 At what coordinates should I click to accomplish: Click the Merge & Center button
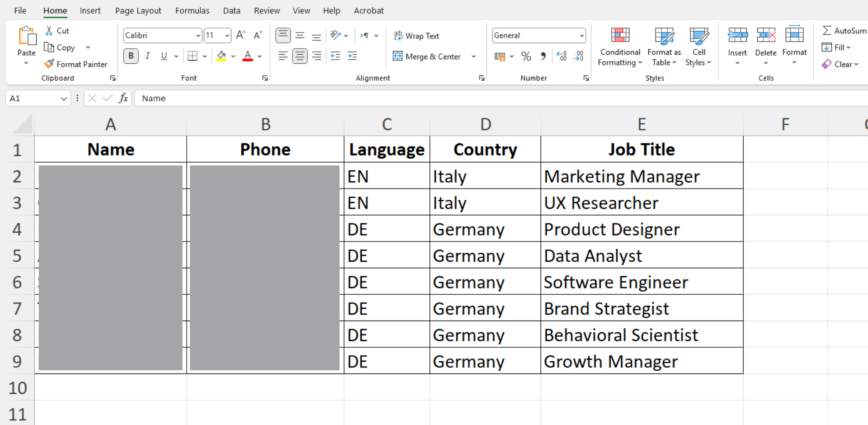427,57
